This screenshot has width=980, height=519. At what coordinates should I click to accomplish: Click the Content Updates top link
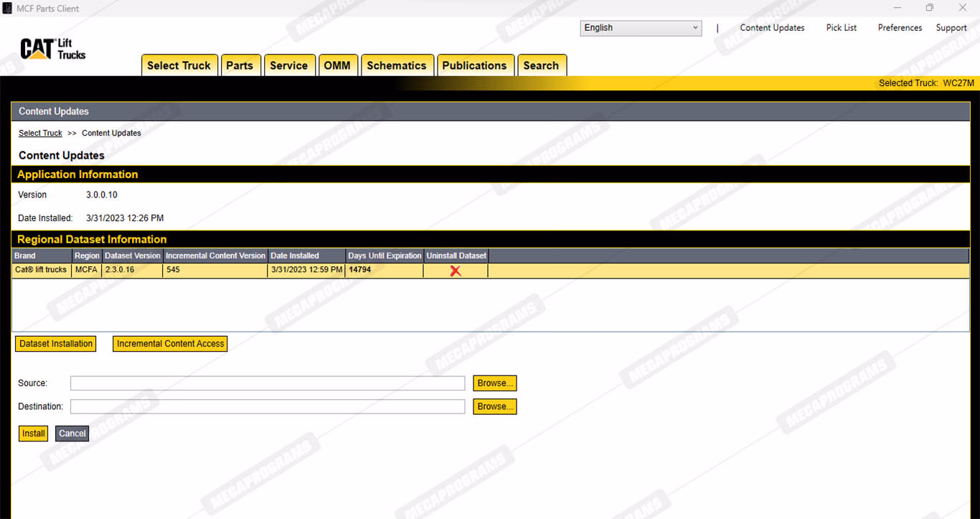point(772,28)
